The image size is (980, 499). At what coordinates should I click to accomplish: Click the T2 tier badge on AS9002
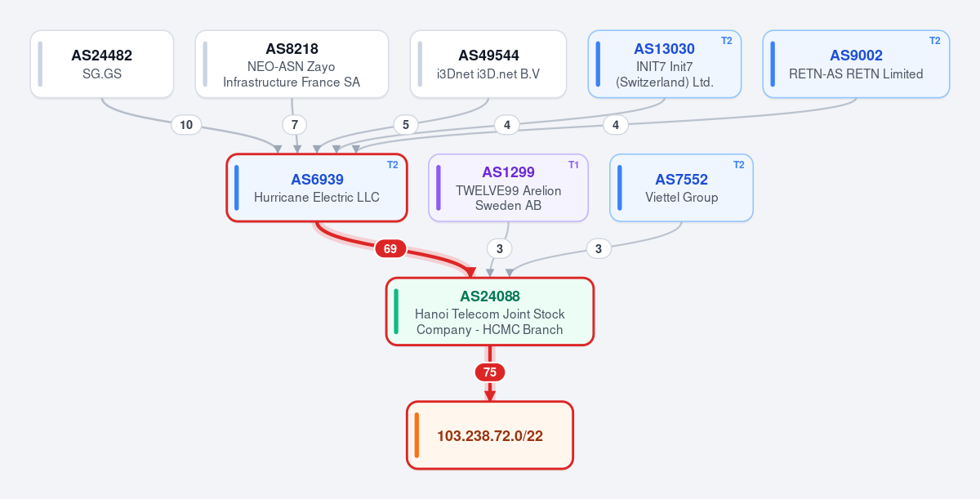click(934, 41)
